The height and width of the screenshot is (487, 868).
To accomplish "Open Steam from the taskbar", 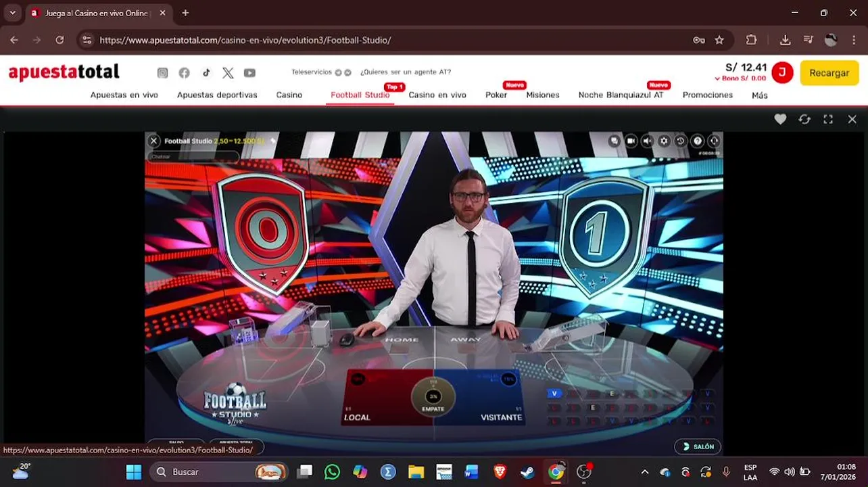I will [x=527, y=471].
